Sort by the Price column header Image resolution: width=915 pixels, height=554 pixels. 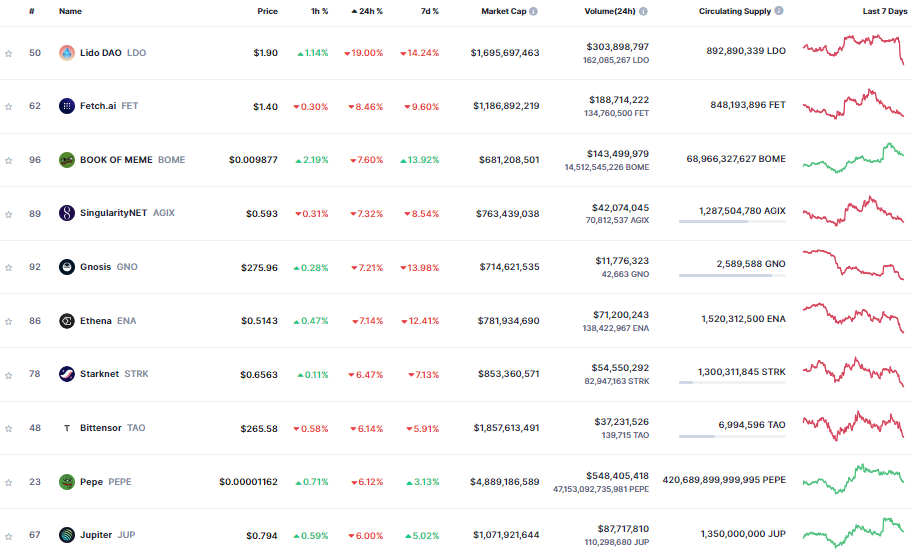267,11
